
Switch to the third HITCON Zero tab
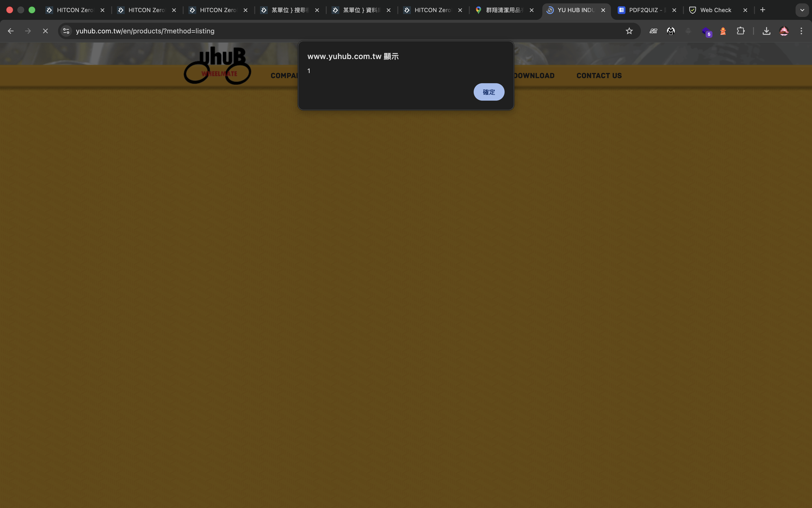point(218,10)
